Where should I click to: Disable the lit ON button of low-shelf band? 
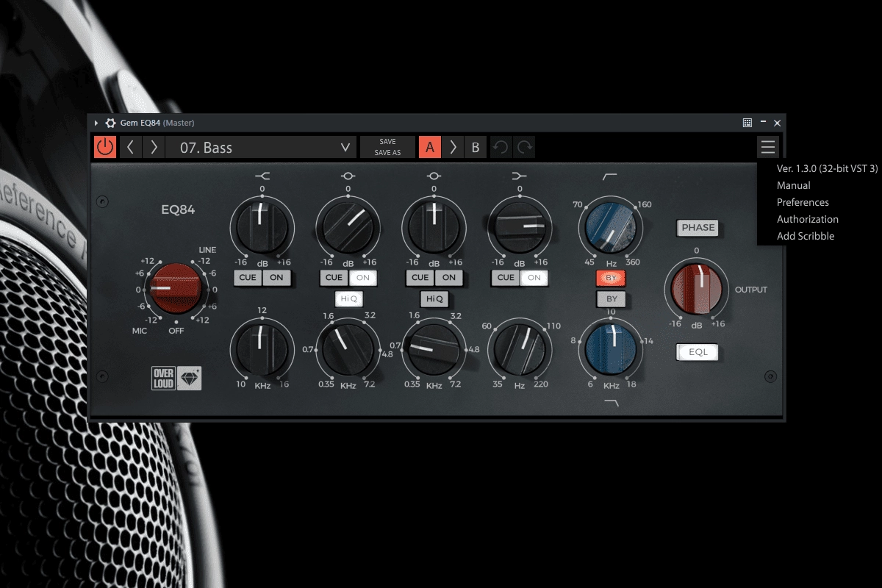pos(534,277)
